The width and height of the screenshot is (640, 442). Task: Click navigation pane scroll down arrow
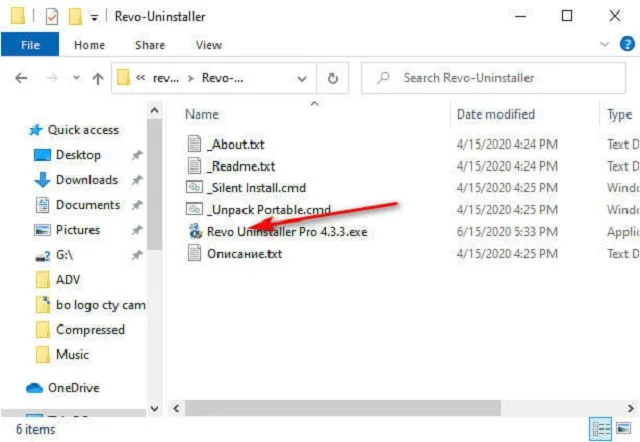(154, 408)
